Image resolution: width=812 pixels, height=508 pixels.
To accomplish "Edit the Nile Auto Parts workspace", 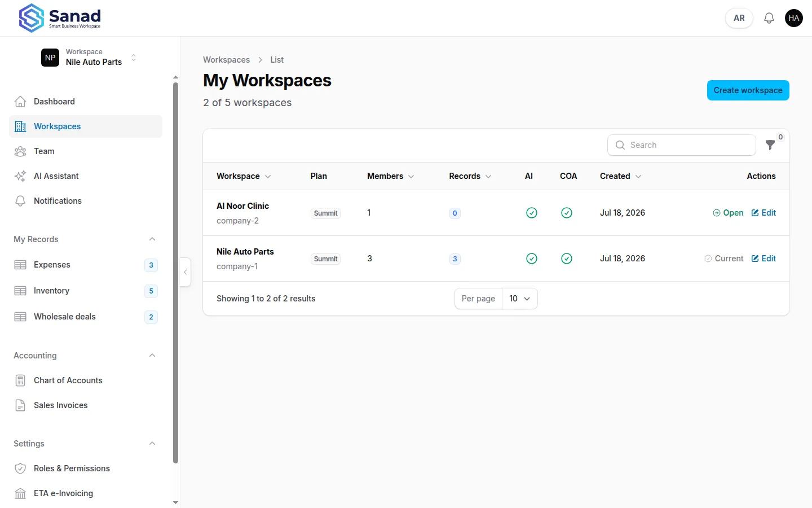I will point(764,259).
